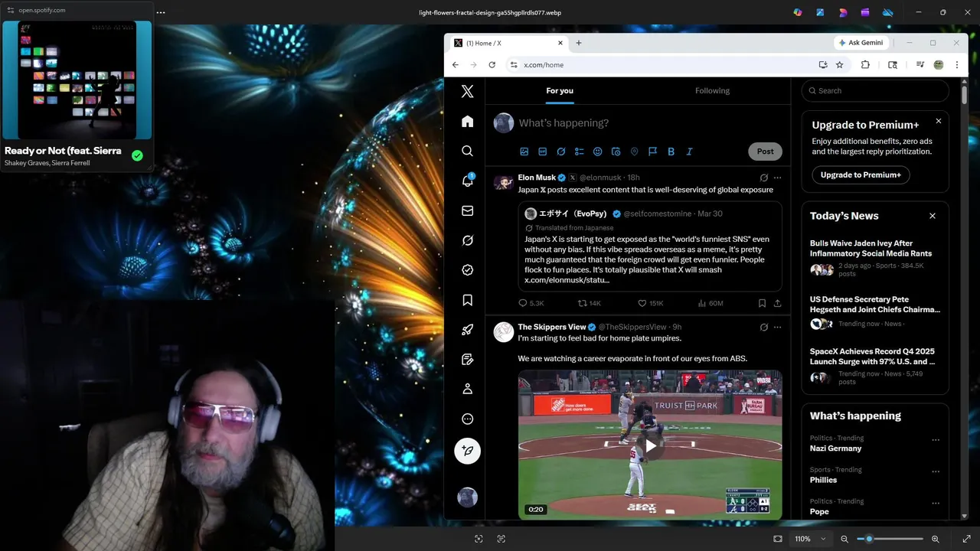This screenshot has width=980, height=551.
Task: Click Ask Gemini button in Chrome
Action: tap(861, 43)
